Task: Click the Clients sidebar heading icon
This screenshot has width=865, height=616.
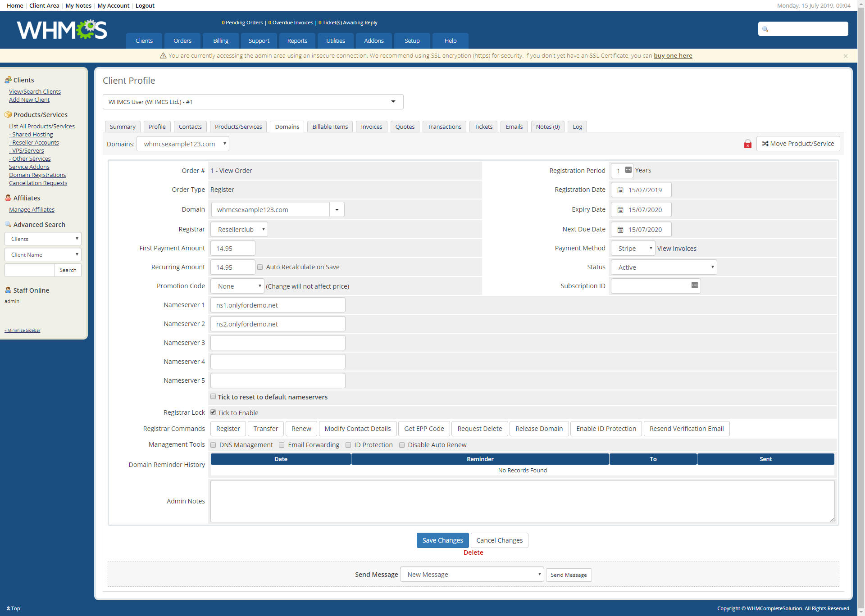Action: pos(8,80)
